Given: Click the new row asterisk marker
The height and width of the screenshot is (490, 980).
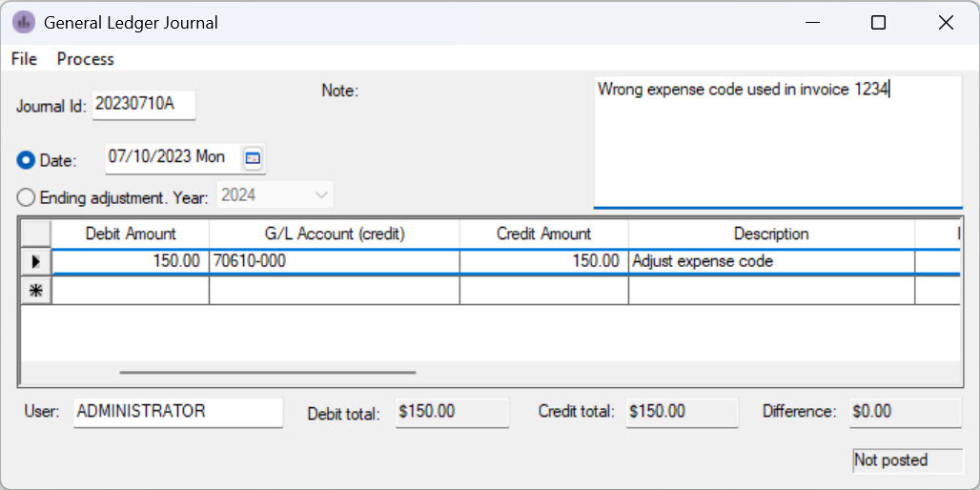Looking at the screenshot, I should pos(36,291).
